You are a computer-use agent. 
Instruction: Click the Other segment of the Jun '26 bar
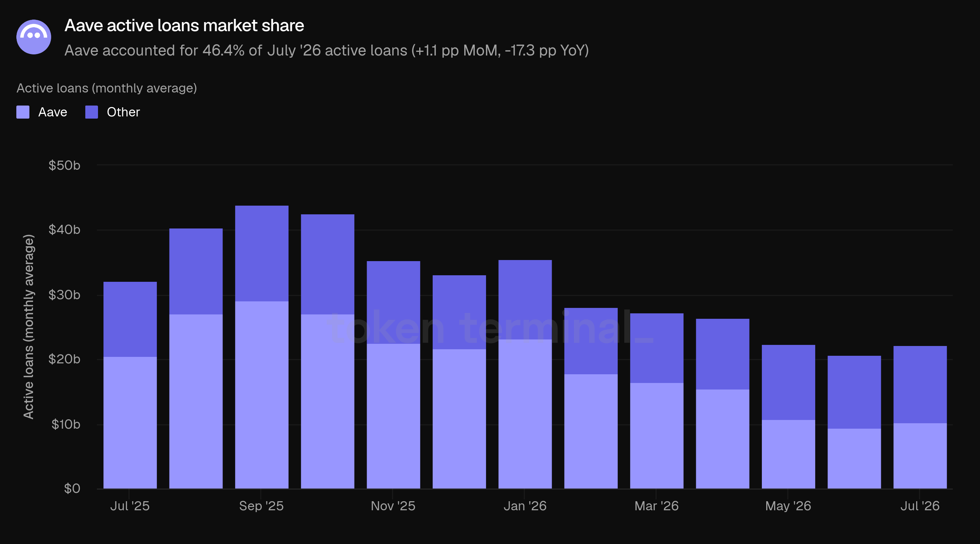[x=854, y=392]
